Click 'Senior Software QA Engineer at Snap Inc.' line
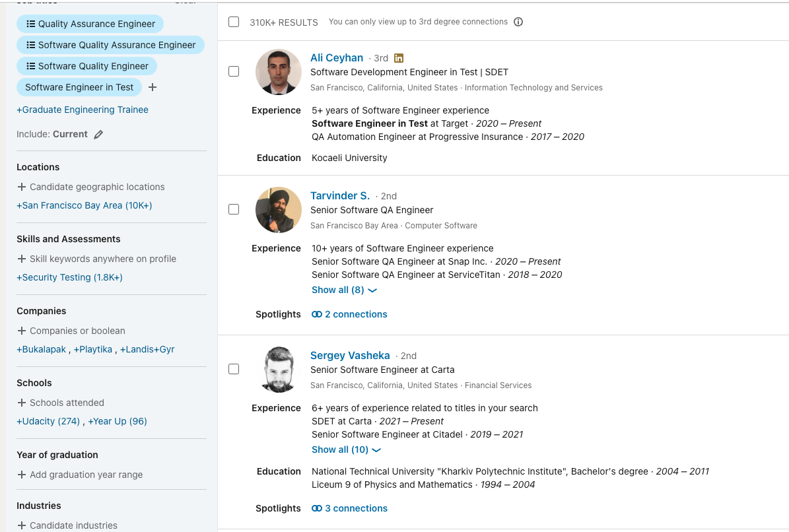 click(x=436, y=261)
